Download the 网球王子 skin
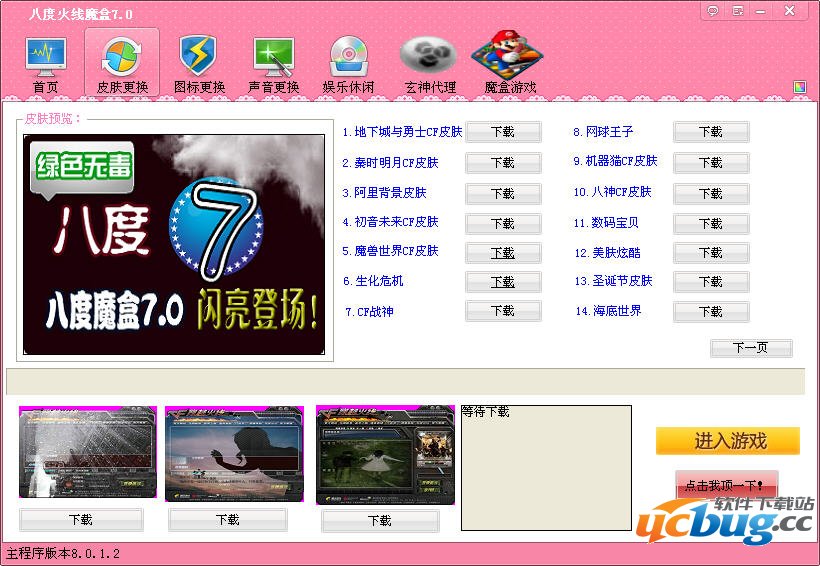This screenshot has width=820, height=566. [711, 132]
